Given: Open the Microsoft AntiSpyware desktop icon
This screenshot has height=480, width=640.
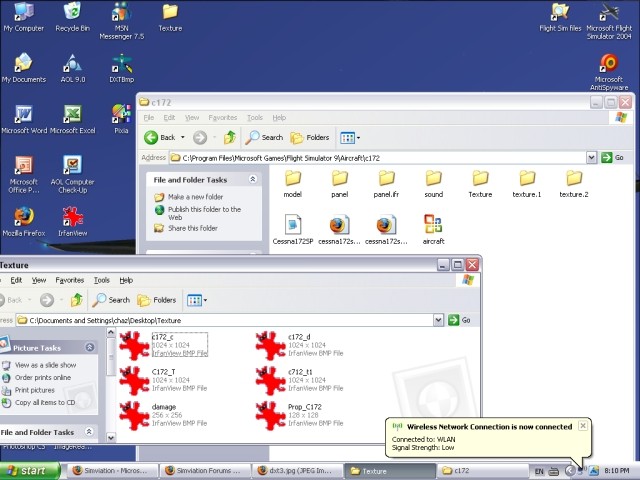Looking at the screenshot, I should point(609,72).
